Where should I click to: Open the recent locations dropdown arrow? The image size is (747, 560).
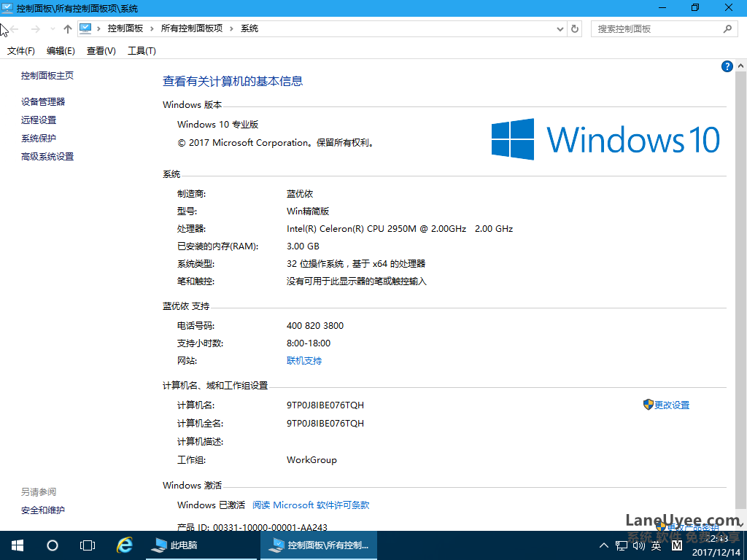pos(53,29)
